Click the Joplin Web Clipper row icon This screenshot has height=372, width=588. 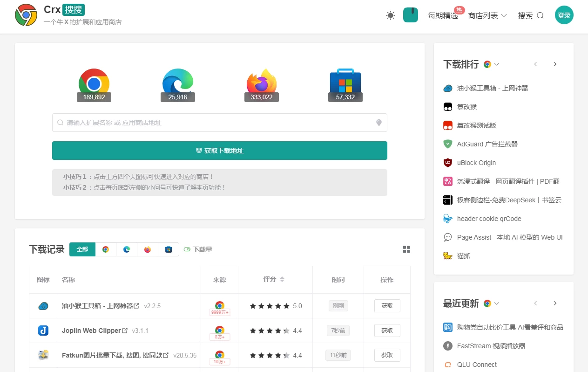43,331
